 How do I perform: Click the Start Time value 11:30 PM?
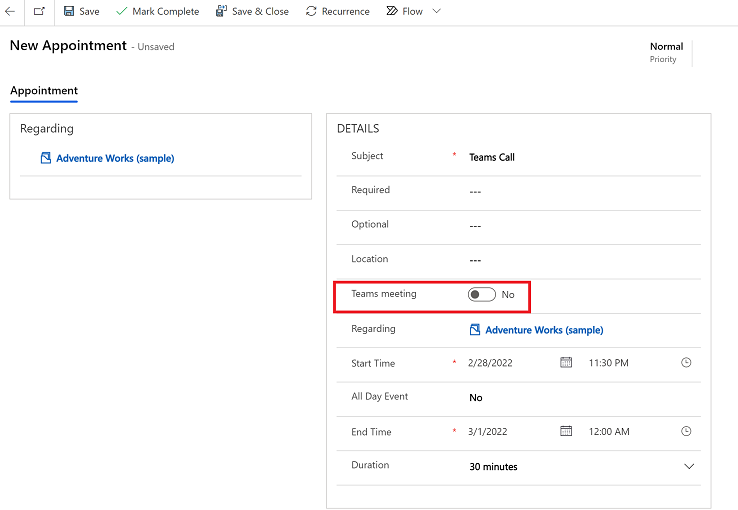(609, 363)
